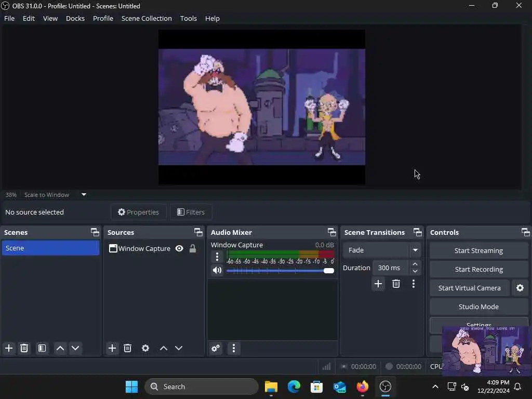Open File Explorer from taskbar

tap(271, 387)
